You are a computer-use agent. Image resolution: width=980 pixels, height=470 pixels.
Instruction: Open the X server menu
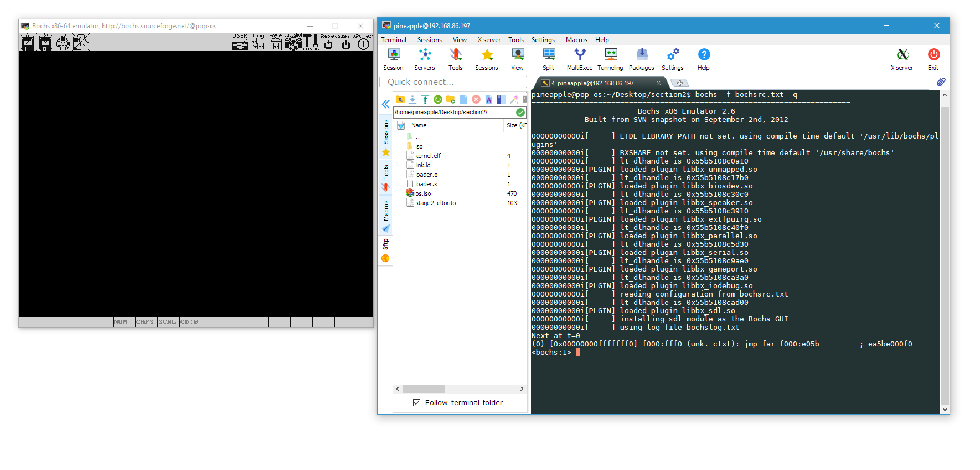(489, 40)
